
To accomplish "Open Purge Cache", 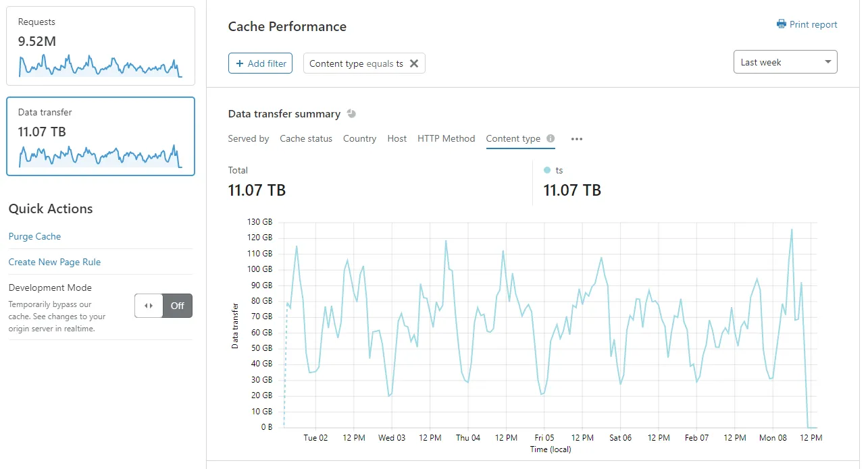I will click(x=34, y=236).
